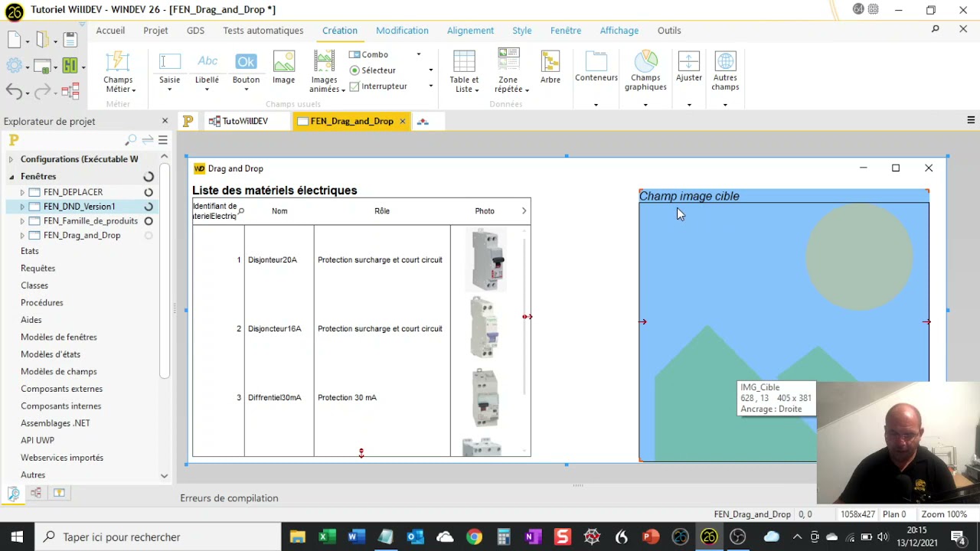The height and width of the screenshot is (551, 980).
Task: Open the Affichage ribbon tab
Action: (x=619, y=30)
